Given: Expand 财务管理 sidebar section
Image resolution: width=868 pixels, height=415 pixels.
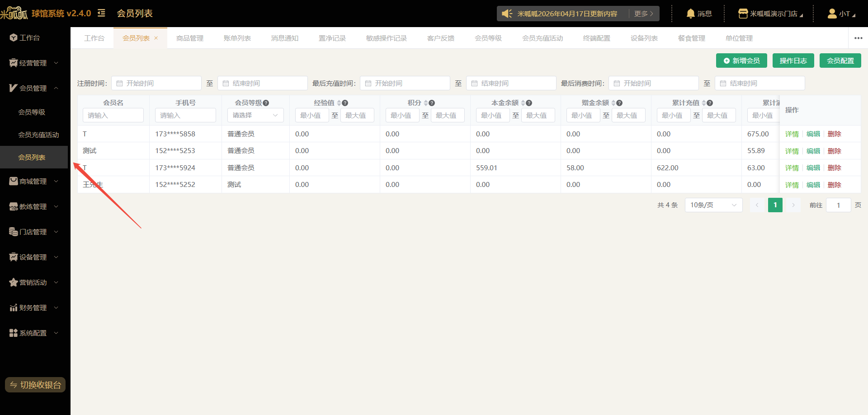Looking at the screenshot, I should coord(34,308).
